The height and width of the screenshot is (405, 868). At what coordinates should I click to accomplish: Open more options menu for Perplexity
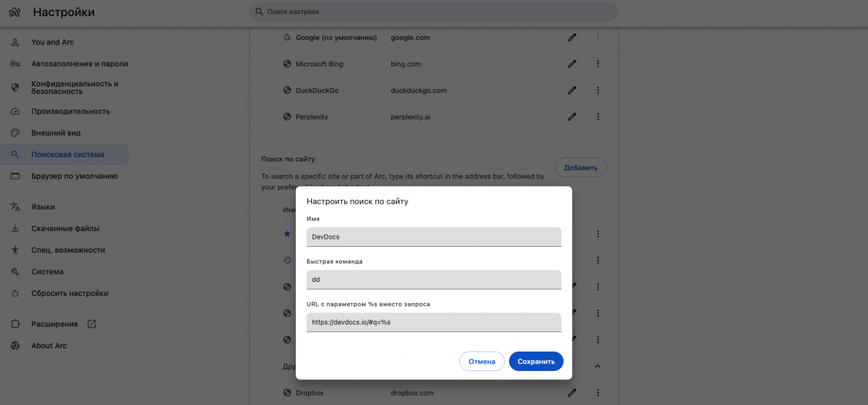598,117
